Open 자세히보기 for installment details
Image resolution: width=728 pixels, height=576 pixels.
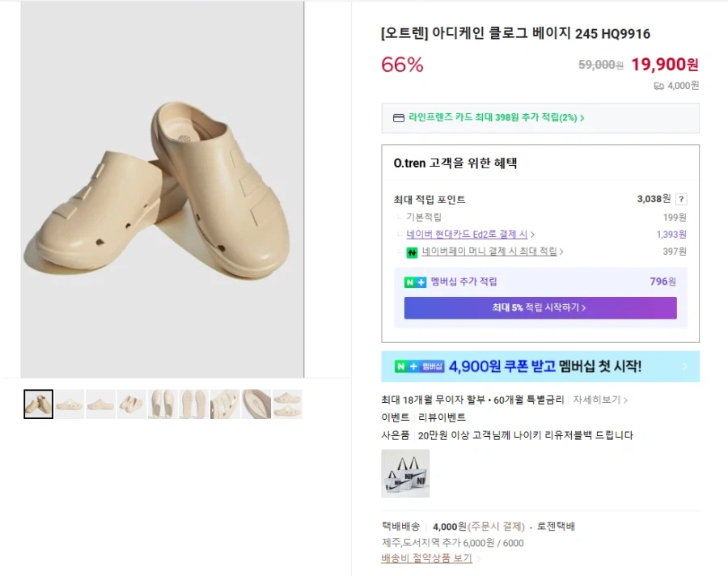point(600,400)
